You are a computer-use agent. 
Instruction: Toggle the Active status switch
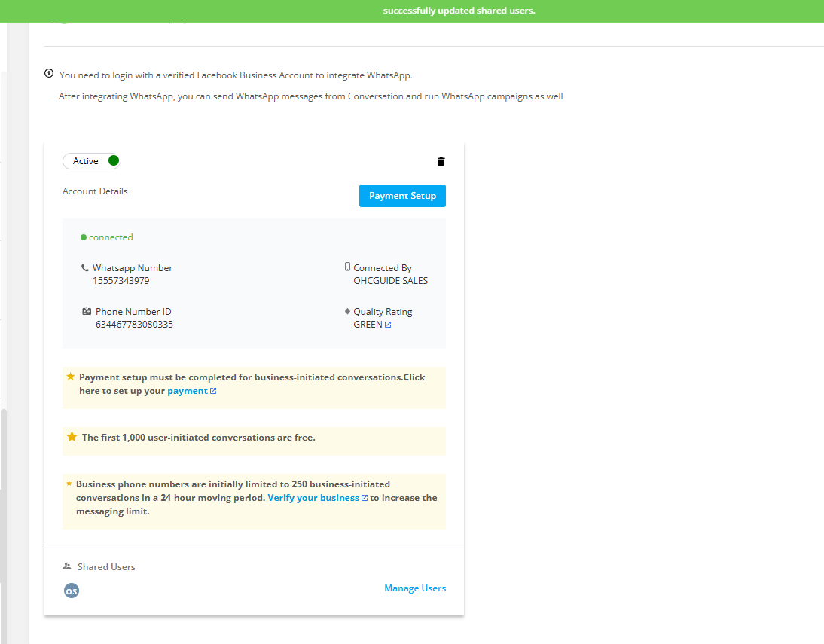click(x=91, y=161)
